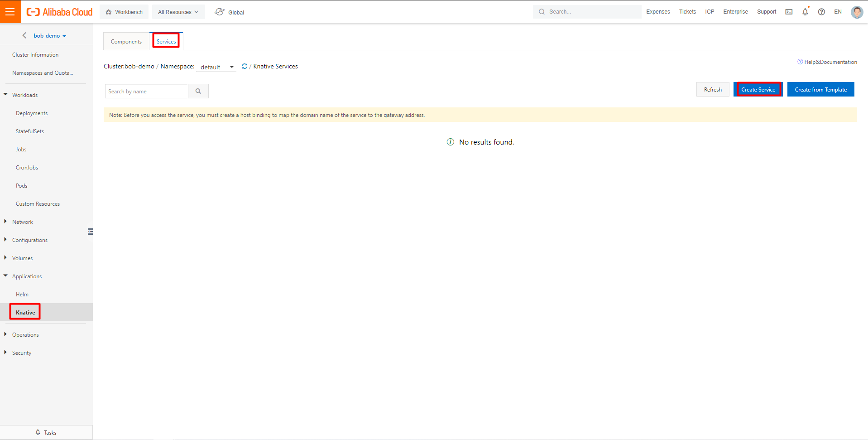The height and width of the screenshot is (440, 868).
Task: Expand the Network section
Action: 22,222
